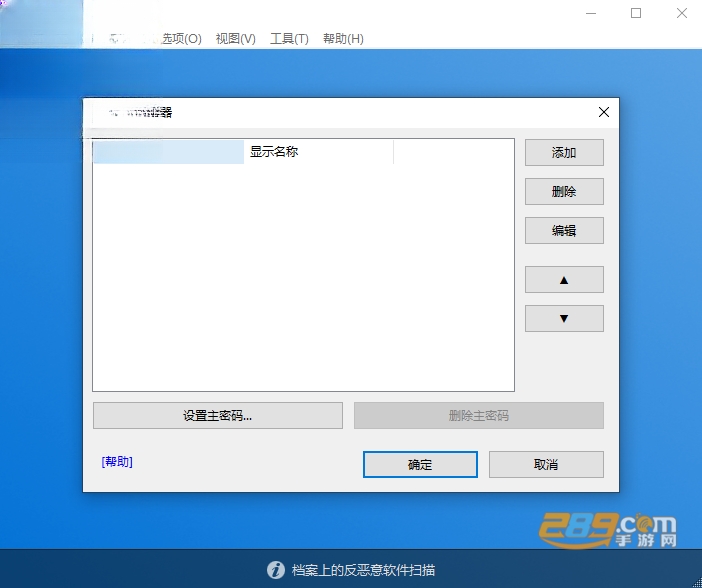Click 设置主密码... button
Viewport: 702px width, 588px height.
pos(218,416)
